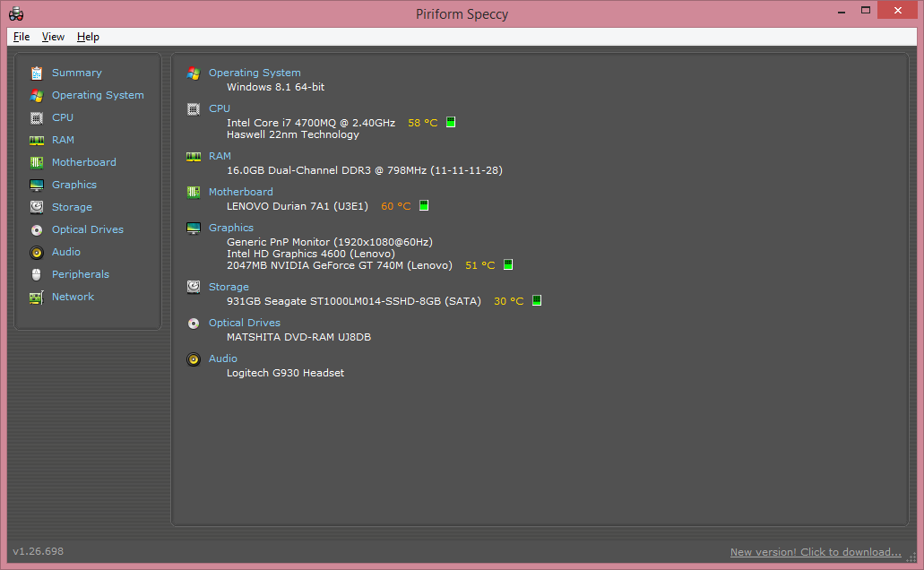Follow the Optical Drives heading link in summary
This screenshot has width=924, height=570.
[x=245, y=323]
